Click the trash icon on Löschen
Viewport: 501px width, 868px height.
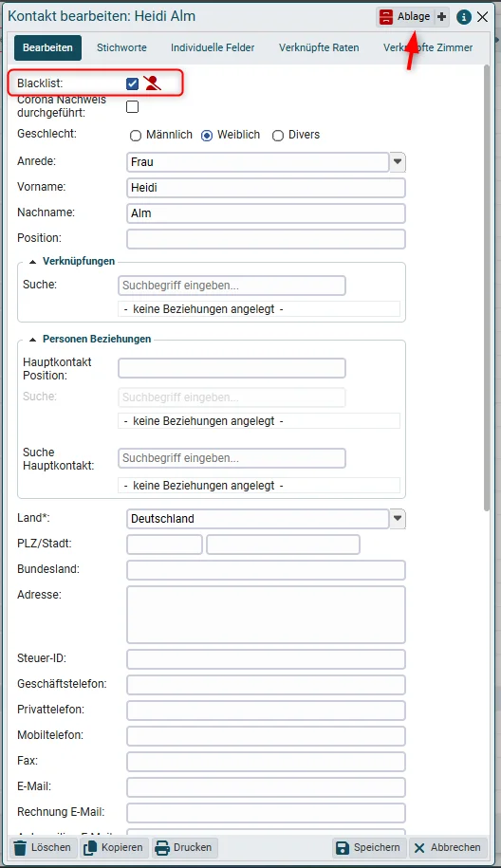point(20,847)
